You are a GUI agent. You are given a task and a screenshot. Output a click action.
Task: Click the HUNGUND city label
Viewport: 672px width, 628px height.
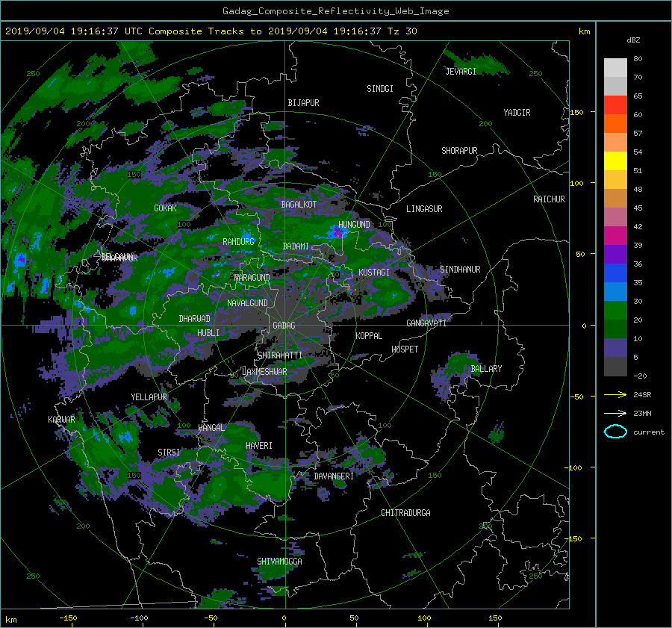click(x=354, y=225)
